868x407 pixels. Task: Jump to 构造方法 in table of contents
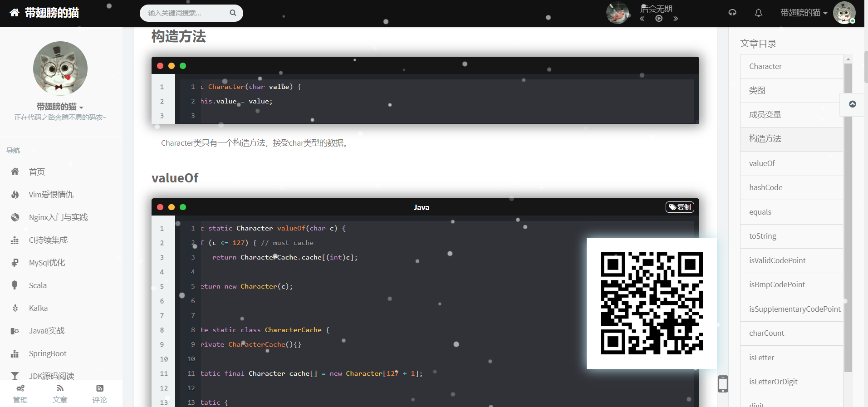point(792,139)
